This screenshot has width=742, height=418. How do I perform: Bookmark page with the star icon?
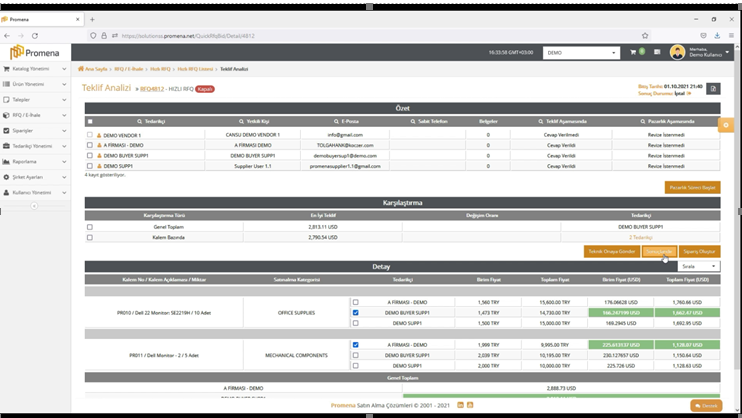coord(645,36)
